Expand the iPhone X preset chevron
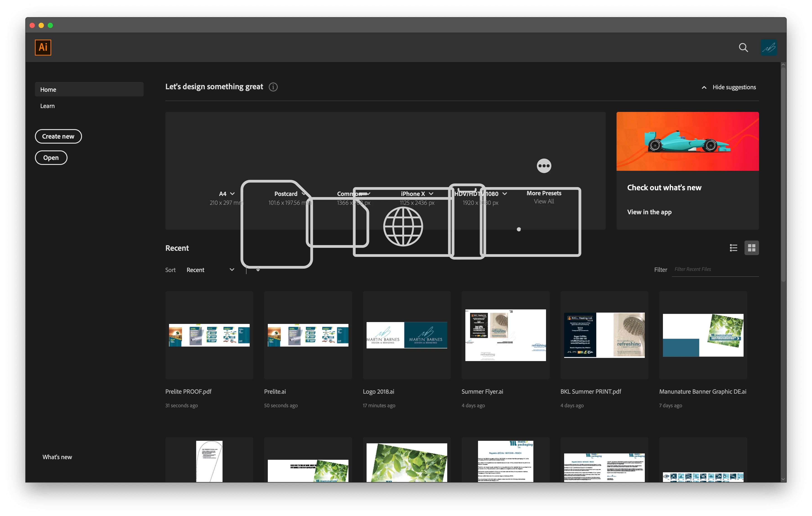The image size is (812, 516). [x=431, y=194]
